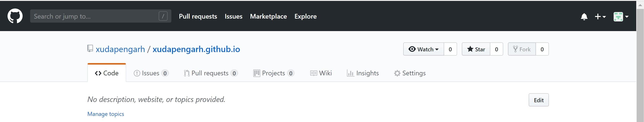Click the slash shortcut key icon
Image resolution: width=644 pixels, height=122 pixels.
click(x=163, y=16)
